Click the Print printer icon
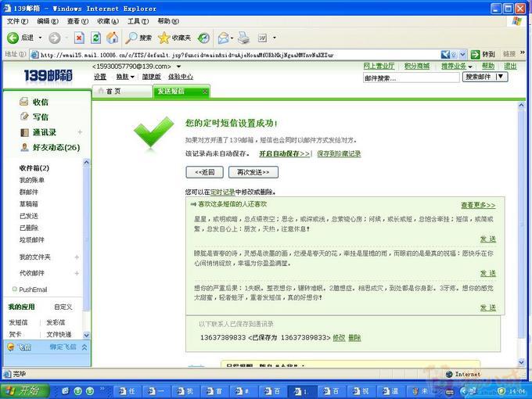The image size is (532, 399). tap(243, 38)
